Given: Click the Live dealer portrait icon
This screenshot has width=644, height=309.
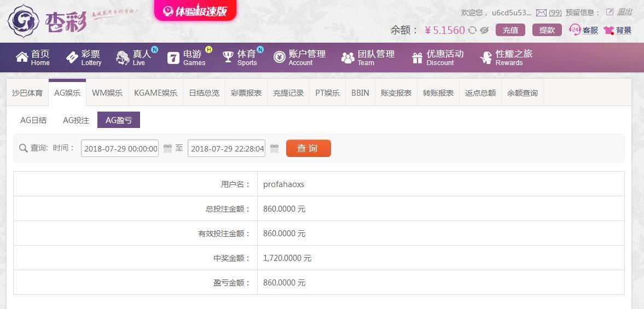Looking at the screenshot, I should (123, 58).
